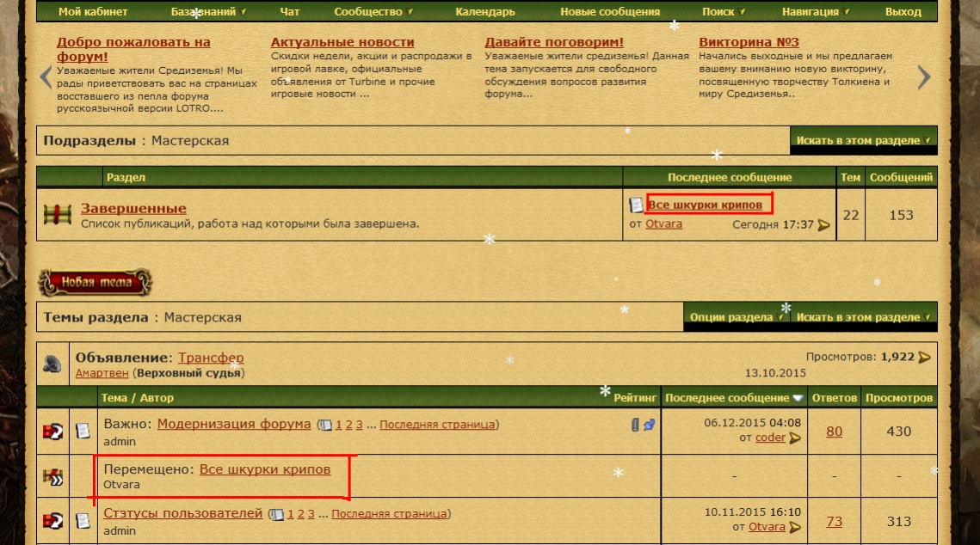The image size is (980, 545).
Task: Sort threads by Последнее сообщение column header
Action: (726, 398)
